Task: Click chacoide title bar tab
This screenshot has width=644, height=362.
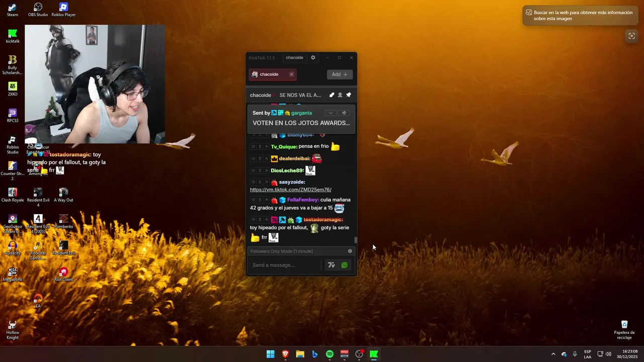Action: pos(294,58)
